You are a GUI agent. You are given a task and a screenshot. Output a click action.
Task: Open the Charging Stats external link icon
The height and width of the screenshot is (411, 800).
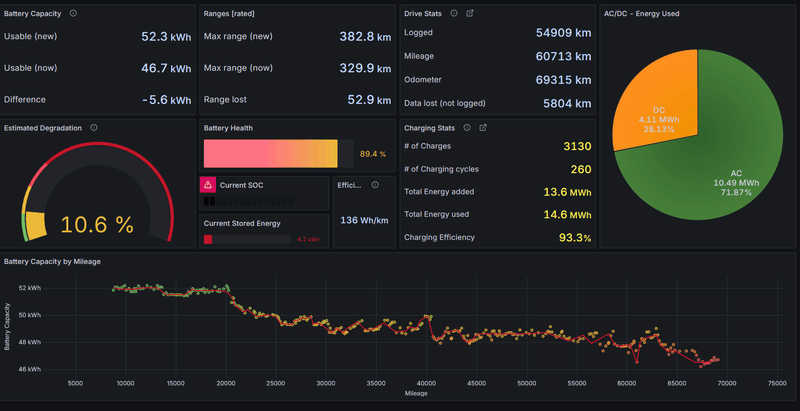pyautogui.click(x=484, y=128)
